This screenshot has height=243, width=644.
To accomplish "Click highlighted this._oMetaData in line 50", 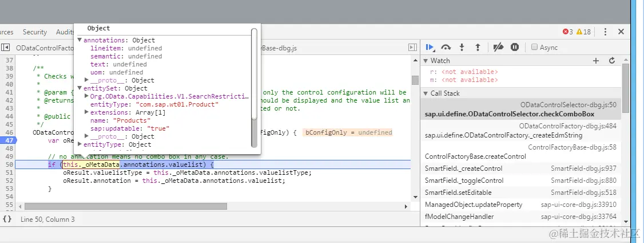I will click(91, 164).
